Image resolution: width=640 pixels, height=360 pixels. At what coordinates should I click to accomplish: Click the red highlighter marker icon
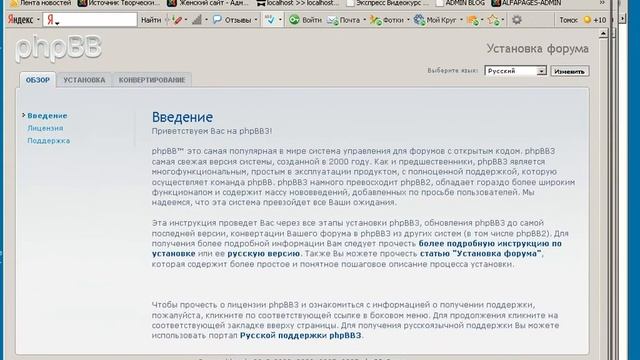[177, 20]
